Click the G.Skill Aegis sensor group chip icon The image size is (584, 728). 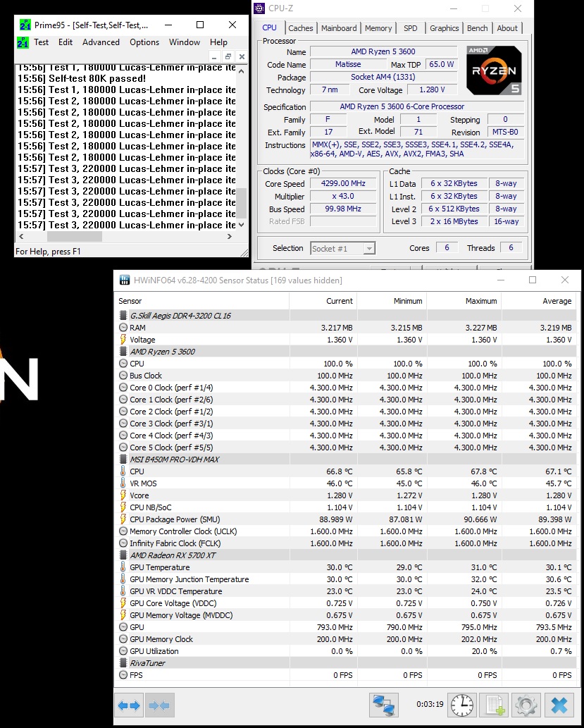tap(123, 316)
